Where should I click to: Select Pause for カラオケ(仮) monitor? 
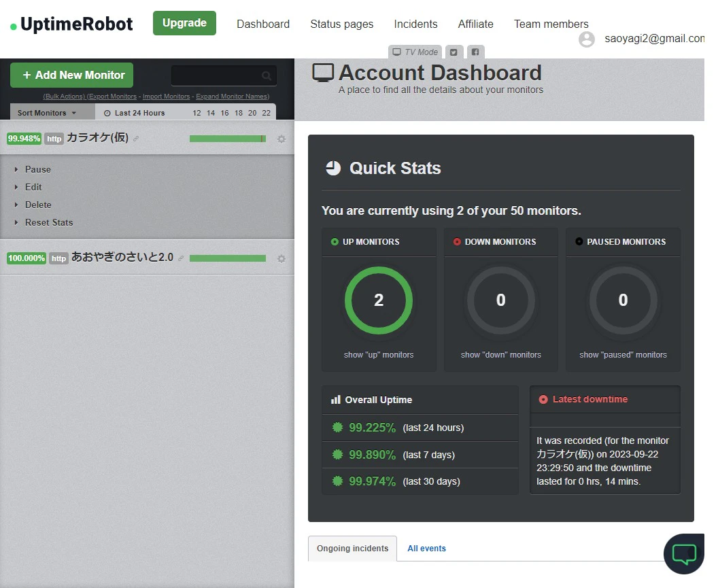coord(38,169)
